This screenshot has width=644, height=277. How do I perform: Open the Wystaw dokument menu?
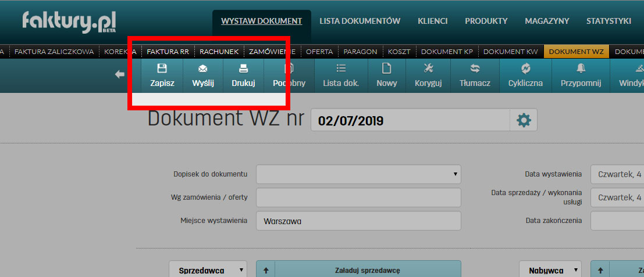[262, 21]
